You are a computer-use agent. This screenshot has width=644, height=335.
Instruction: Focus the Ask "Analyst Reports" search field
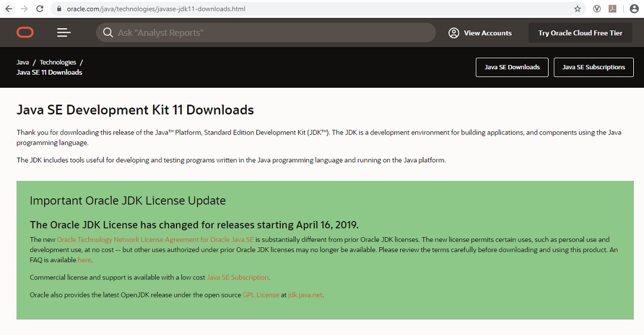click(x=266, y=32)
